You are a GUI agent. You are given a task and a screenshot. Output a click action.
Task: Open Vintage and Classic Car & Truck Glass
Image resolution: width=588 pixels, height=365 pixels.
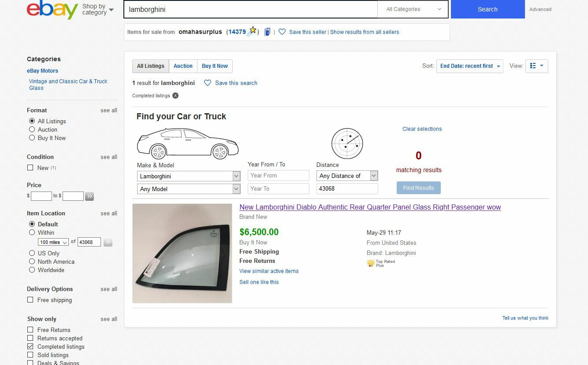pyautogui.click(x=68, y=85)
